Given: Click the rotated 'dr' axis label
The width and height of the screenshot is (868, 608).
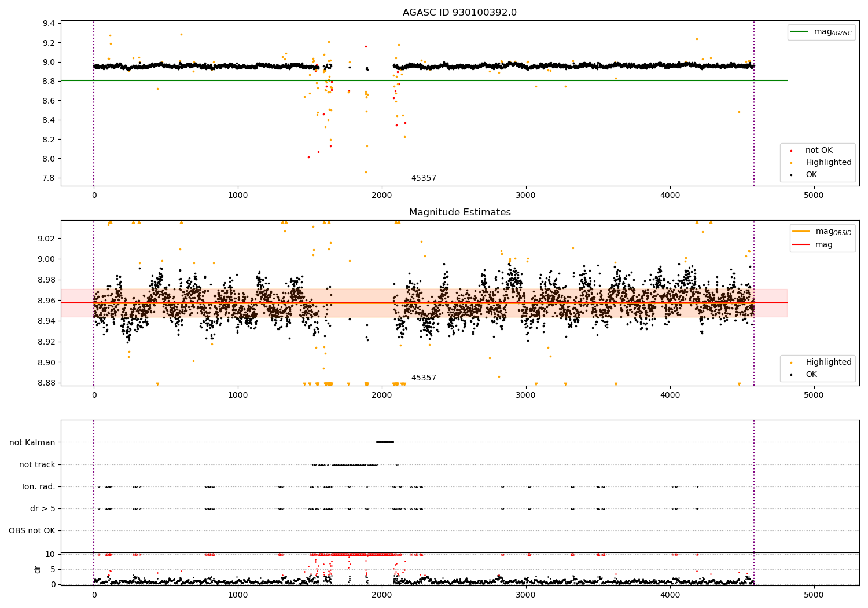Looking at the screenshot, I should coord(38,569).
